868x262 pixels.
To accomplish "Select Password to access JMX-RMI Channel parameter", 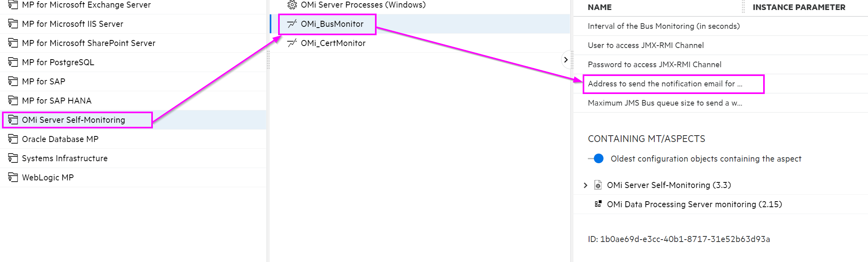I will point(654,64).
